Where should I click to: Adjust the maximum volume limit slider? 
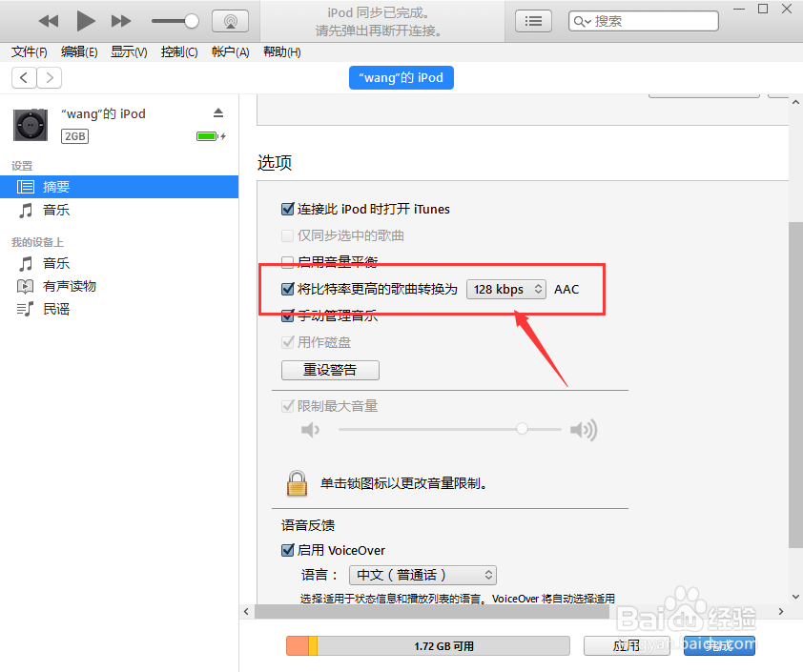522,429
